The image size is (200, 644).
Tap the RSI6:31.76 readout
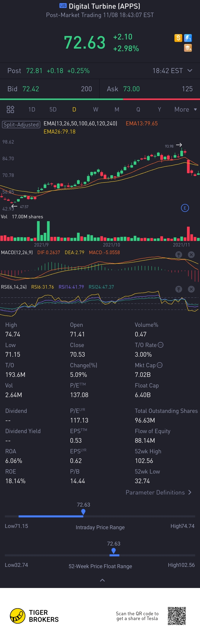coord(42,287)
